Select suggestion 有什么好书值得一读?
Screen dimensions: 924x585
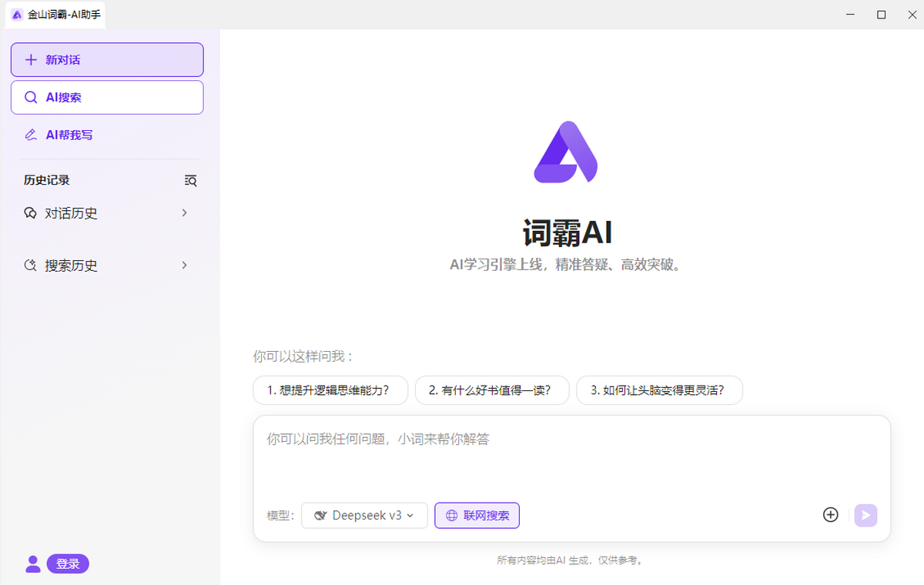tap(492, 390)
